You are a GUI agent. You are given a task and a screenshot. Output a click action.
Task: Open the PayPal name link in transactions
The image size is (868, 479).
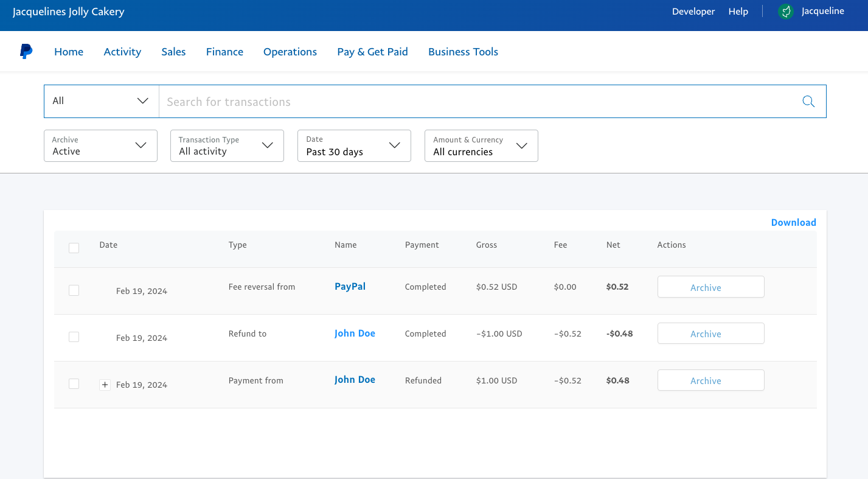pyautogui.click(x=350, y=286)
